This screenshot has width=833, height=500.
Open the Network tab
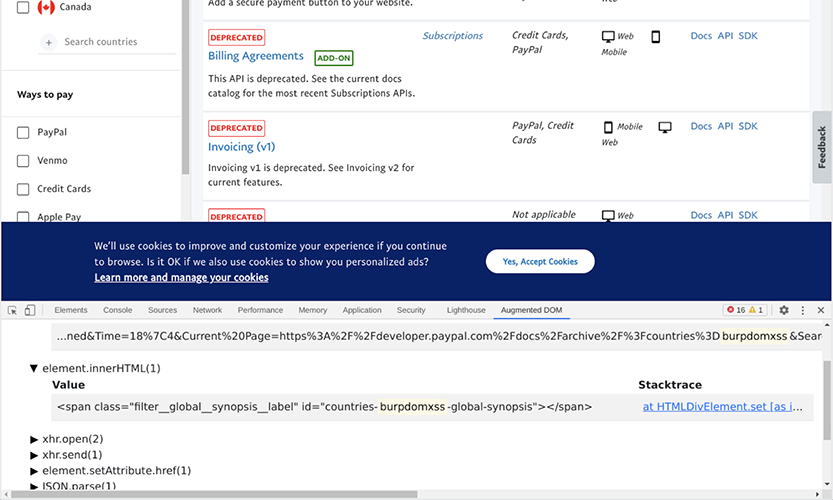click(x=207, y=310)
